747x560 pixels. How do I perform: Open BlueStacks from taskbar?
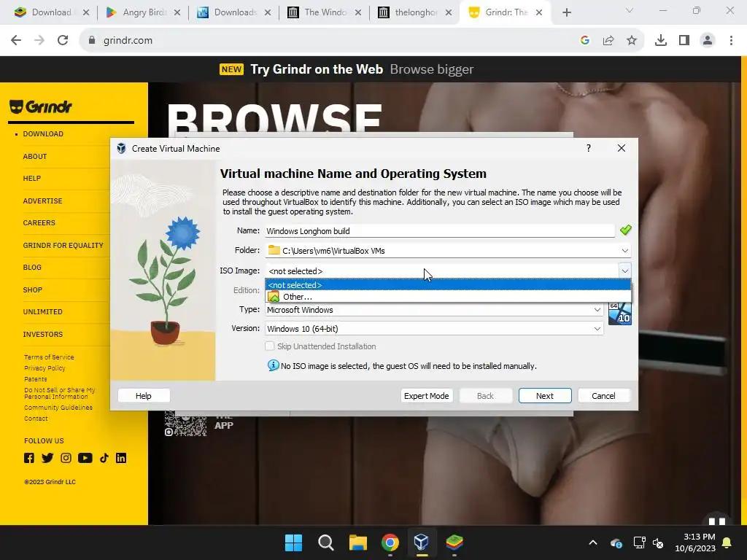(454, 542)
